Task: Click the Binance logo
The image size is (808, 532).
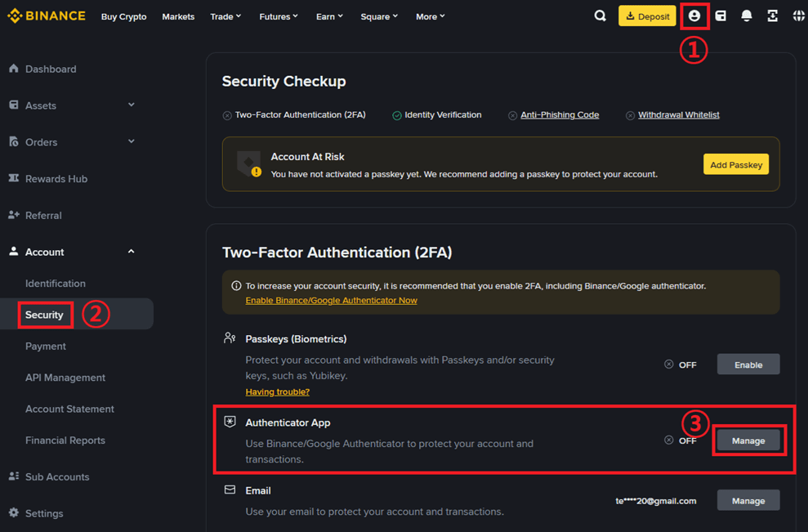Action: tap(47, 16)
